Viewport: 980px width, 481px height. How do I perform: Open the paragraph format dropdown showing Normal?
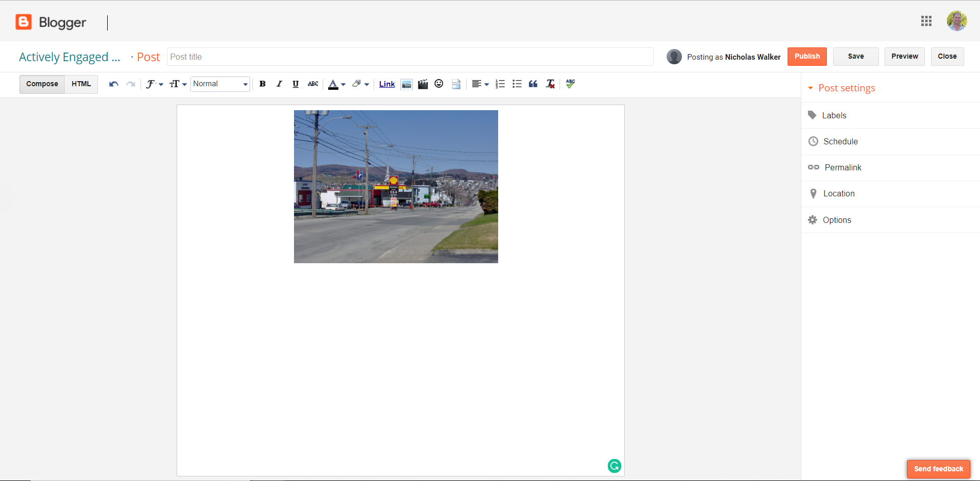pos(220,84)
